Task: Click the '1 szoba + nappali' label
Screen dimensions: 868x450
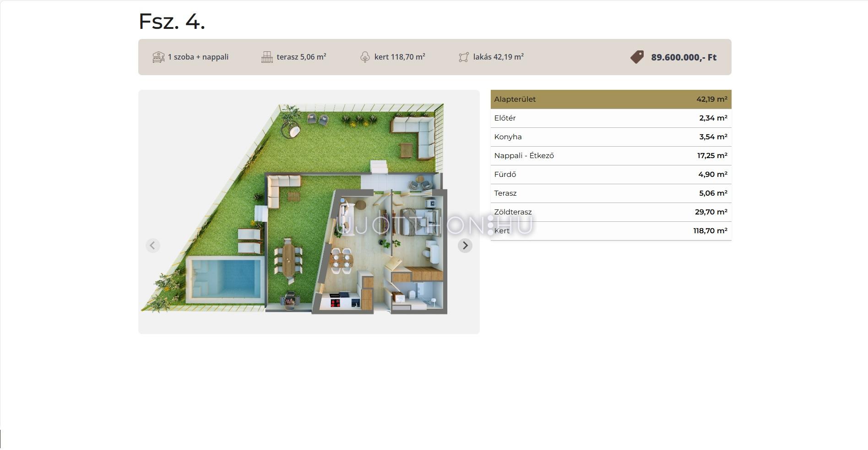Action: tap(198, 57)
